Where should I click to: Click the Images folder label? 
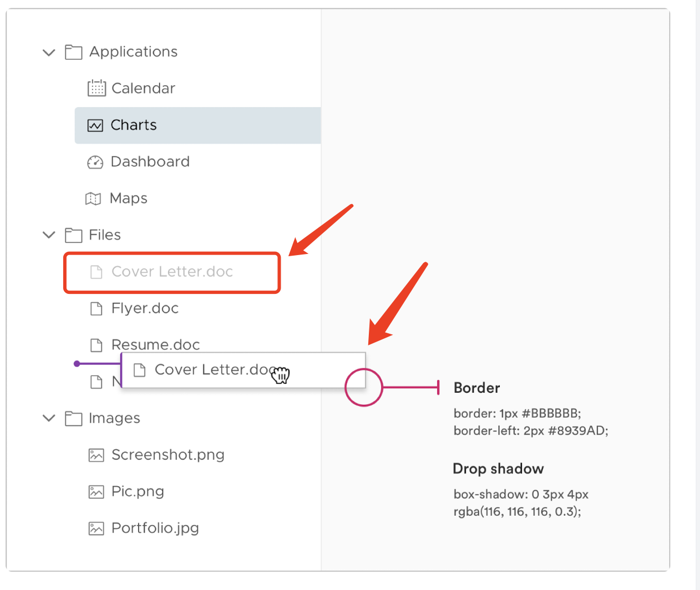(114, 418)
